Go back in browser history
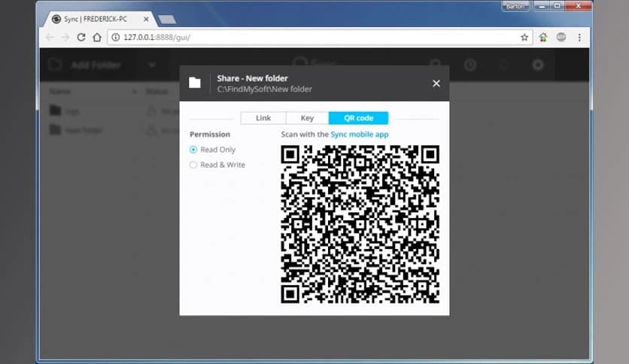This screenshot has width=629, height=364. (50, 38)
